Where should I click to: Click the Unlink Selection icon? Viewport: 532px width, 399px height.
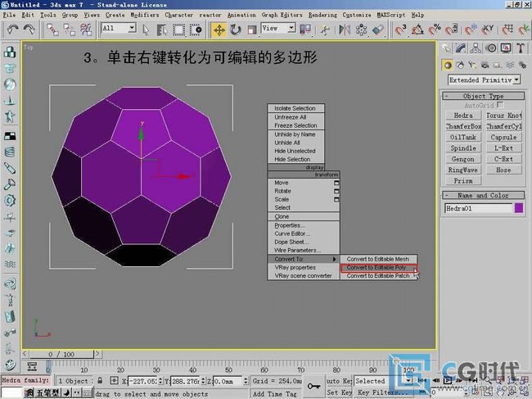click(70, 29)
